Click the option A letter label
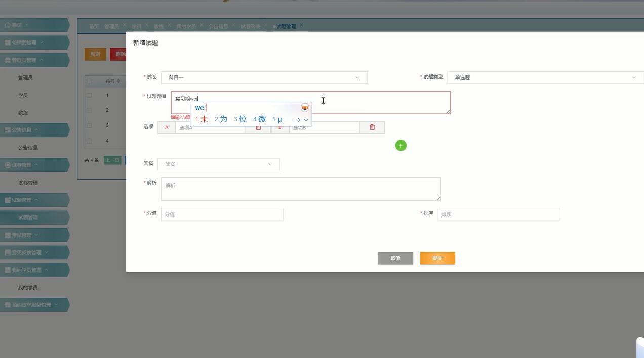The image size is (644, 358). coord(167,127)
